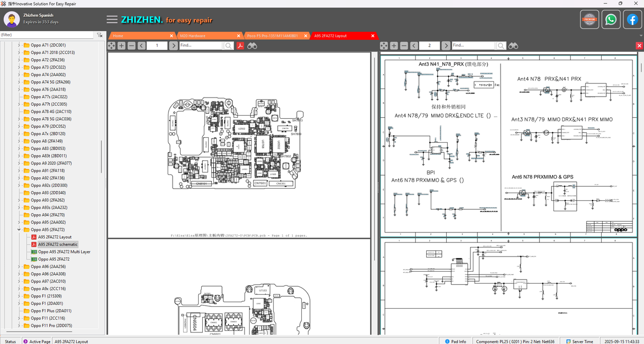The image size is (644, 344).
Task: Go to previous page in left viewer
Action: 142,46
